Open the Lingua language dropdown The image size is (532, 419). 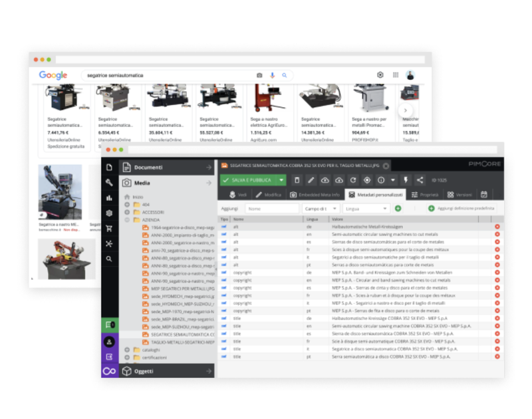(366, 209)
